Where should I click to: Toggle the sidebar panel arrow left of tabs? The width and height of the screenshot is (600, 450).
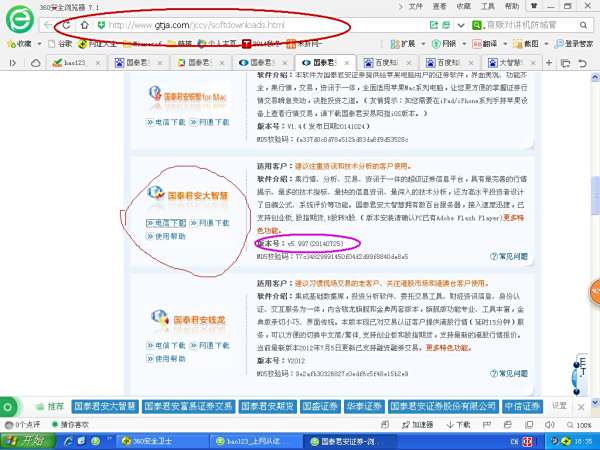tap(12, 63)
